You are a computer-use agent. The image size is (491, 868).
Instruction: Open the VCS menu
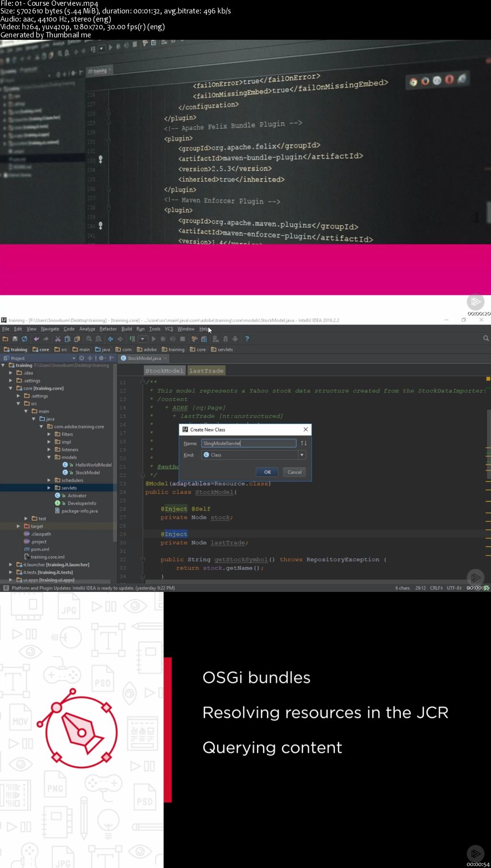point(169,329)
